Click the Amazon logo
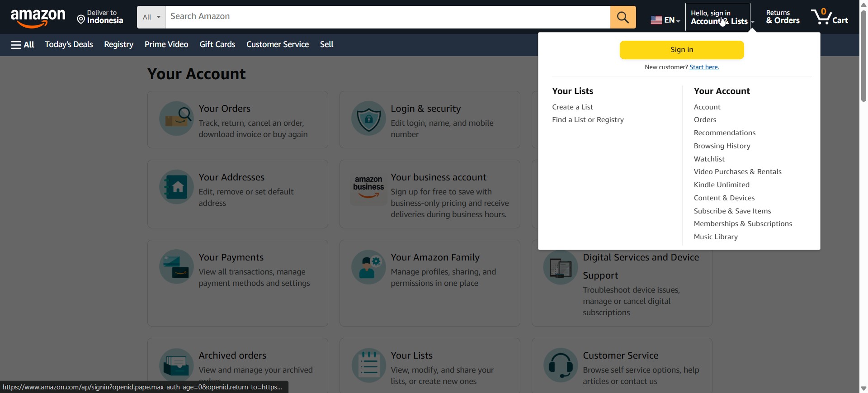This screenshot has height=393, width=868. click(x=38, y=18)
